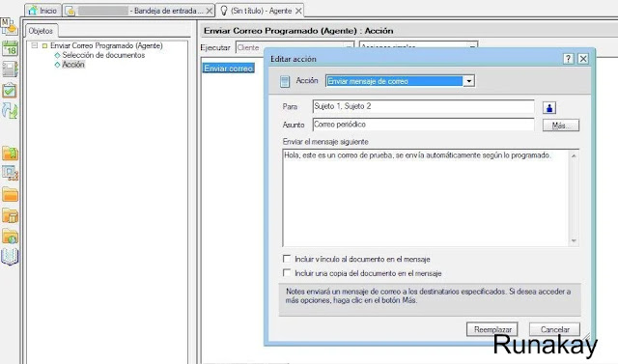Select the highlighted Enviar correo action
The height and width of the screenshot is (364, 618).
[x=228, y=69]
